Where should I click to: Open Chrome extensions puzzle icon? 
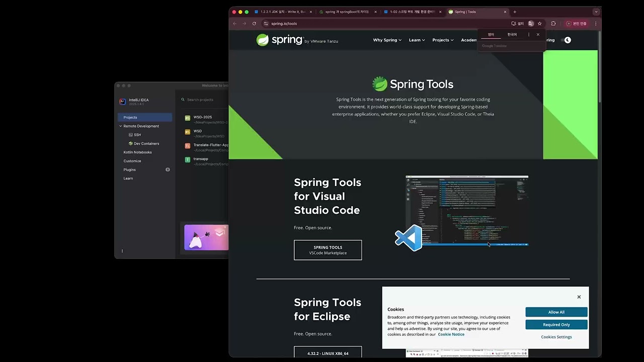click(553, 24)
